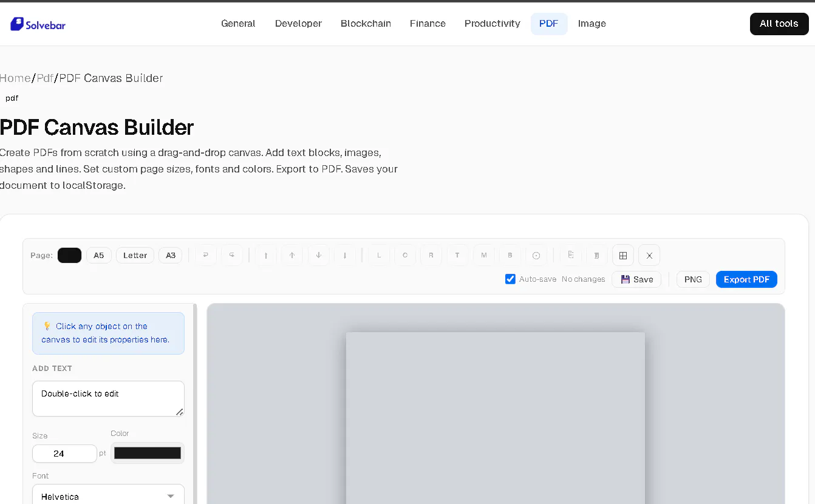Image resolution: width=815 pixels, height=504 pixels.
Task: Click the sidebar vertical scrollbar
Action: [195, 404]
